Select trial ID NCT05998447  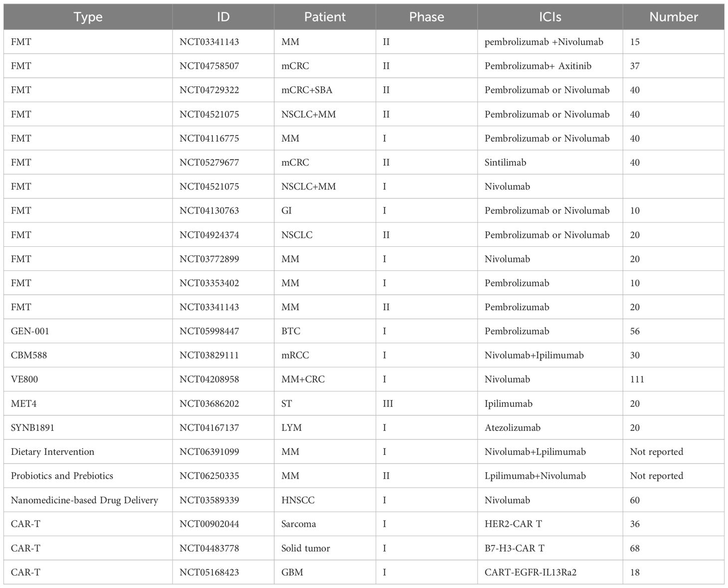tap(209, 331)
